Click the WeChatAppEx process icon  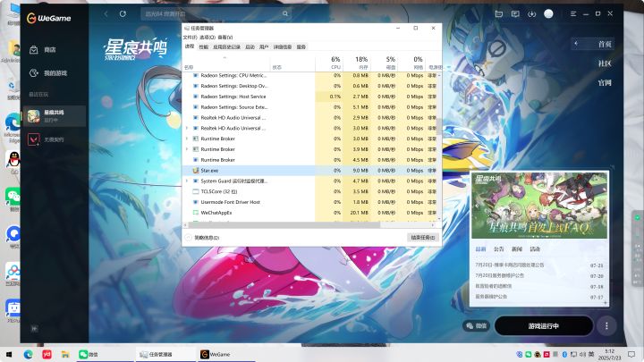pos(196,213)
